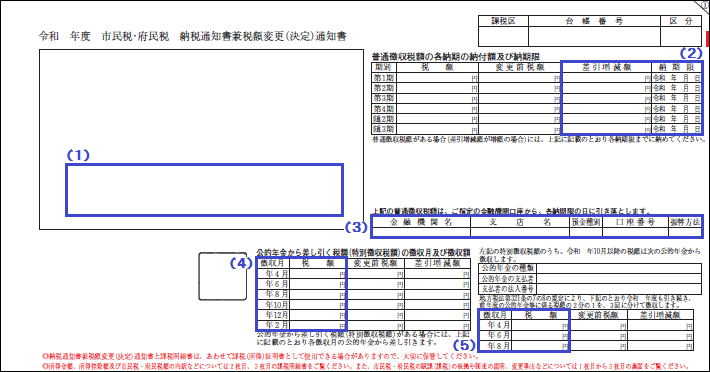This screenshot has width=710, height=372.
Task: Click sentence 上記の普通徴収税額は、ご指定の金融機関口座から
Action: click(x=512, y=211)
